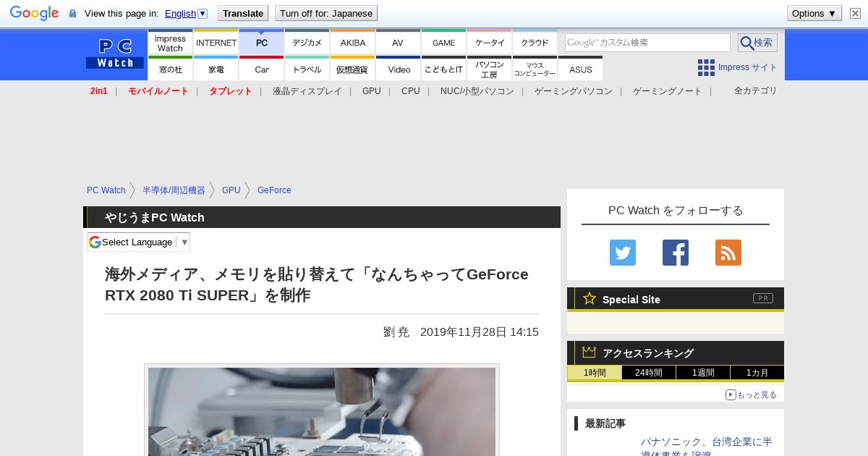Open the GPU category link in subnav
This screenshot has height=456, width=868.
click(x=372, y=91)
